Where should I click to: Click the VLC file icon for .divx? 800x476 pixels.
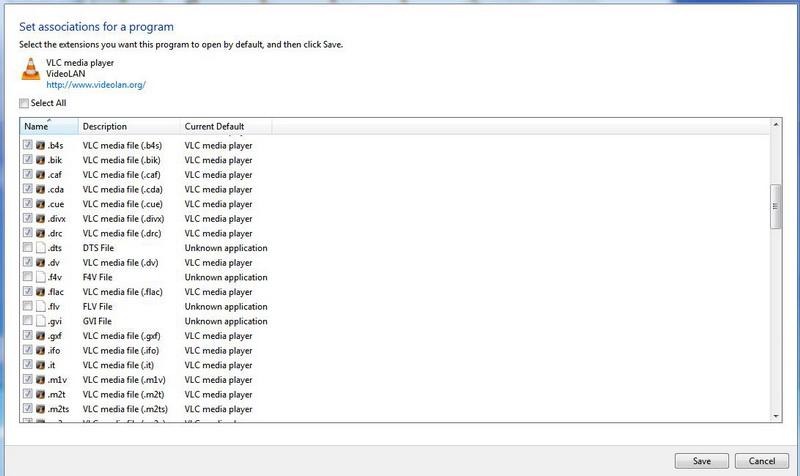point(40,219)
